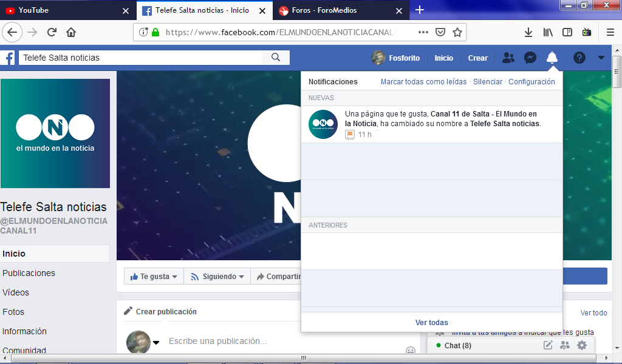Go back with the browser back arrow

coord(12,32)
